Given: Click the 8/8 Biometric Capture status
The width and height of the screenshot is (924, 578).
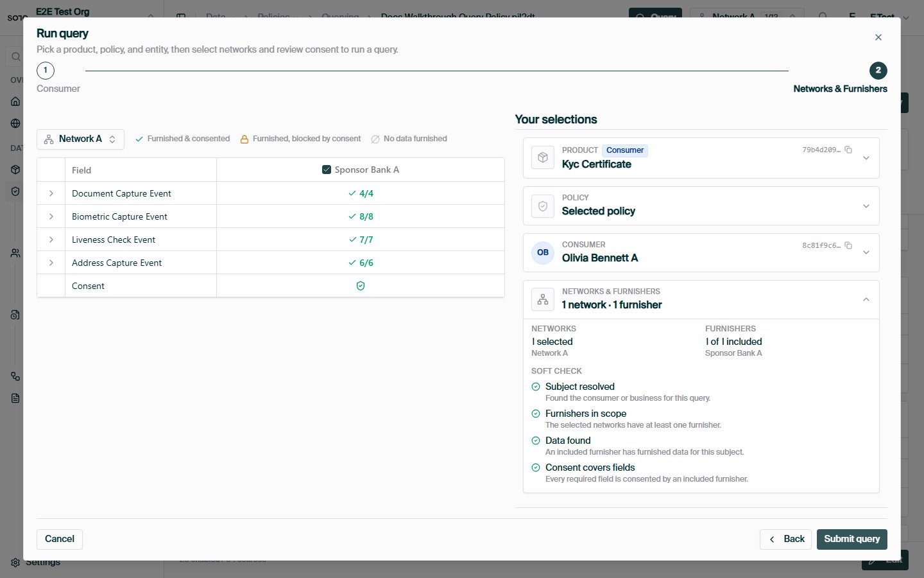Looking at the screenshot, I should tap(361, 216).
